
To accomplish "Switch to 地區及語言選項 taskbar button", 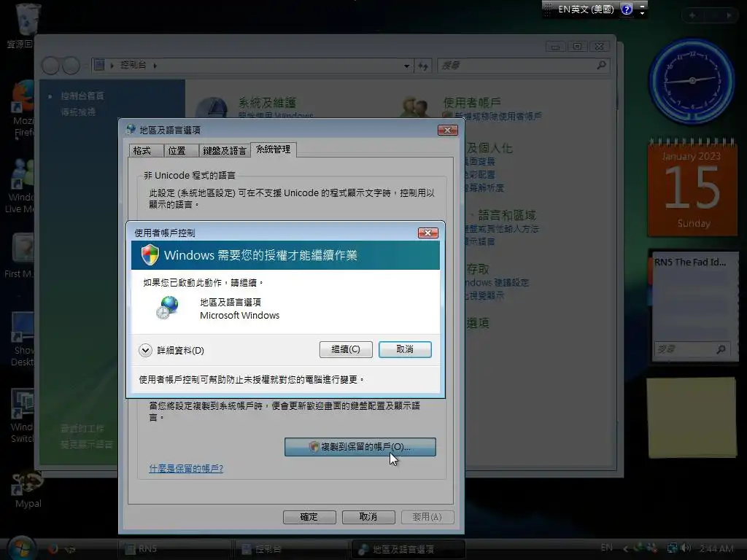I will pos(407,549).
